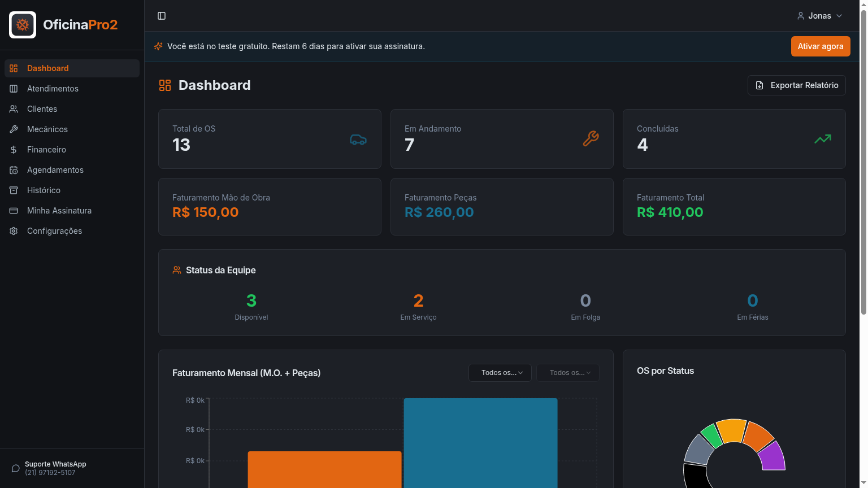
Task: Open Atendimentos in the sidebar
Action: click(x=72, y=89)
